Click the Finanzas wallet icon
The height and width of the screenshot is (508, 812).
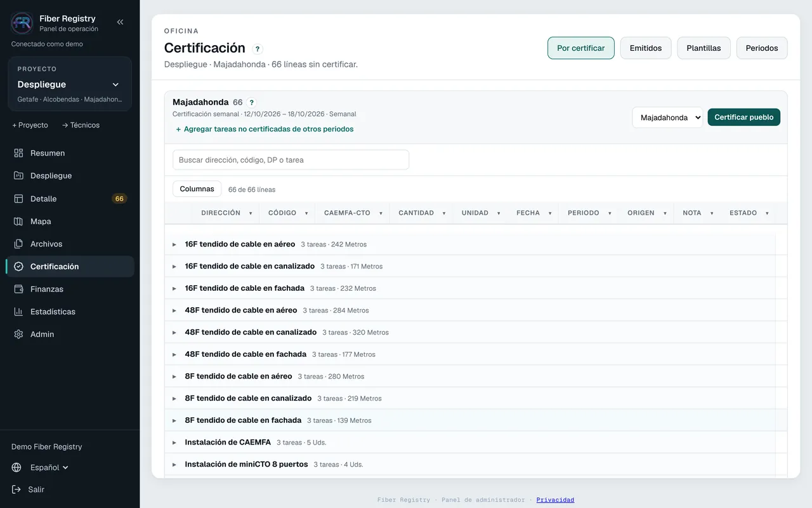click(x=18, y=289)
